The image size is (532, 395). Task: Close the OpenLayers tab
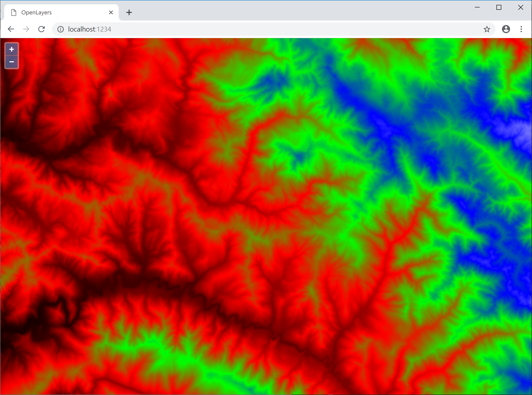(111, 13)
